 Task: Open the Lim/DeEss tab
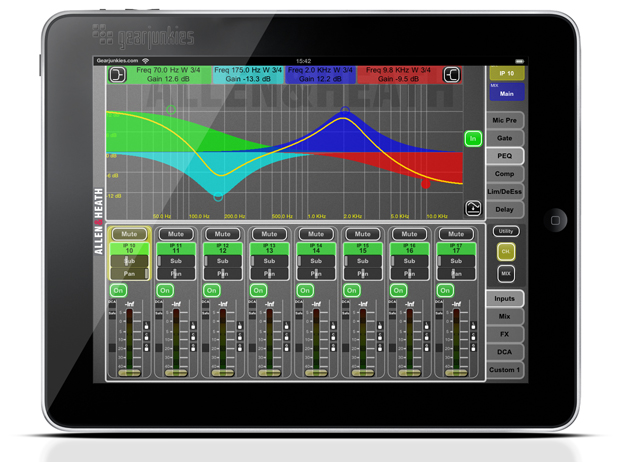click(505, 192)
